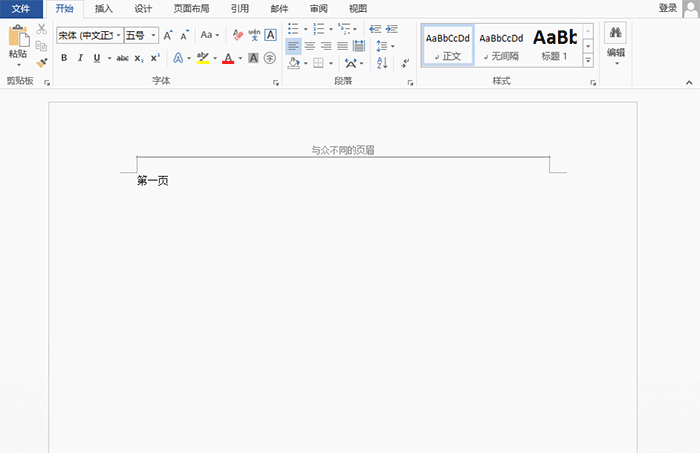Image resolution: width=700 pixels, height=453 pixels.
Task: Click the Paste clipboard icon
Action: click(x=18, y=36)
